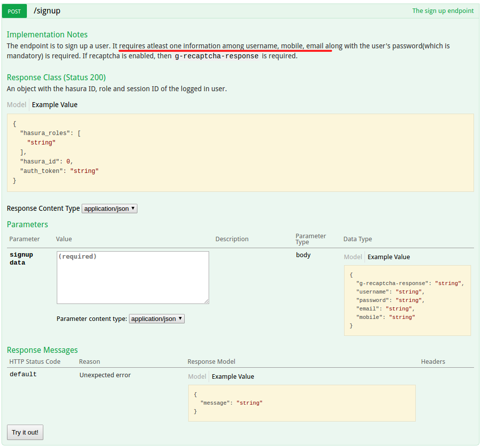Click the "password" line in body example
480x448 pixels.
pyautogui.click(x=390, y=300)
